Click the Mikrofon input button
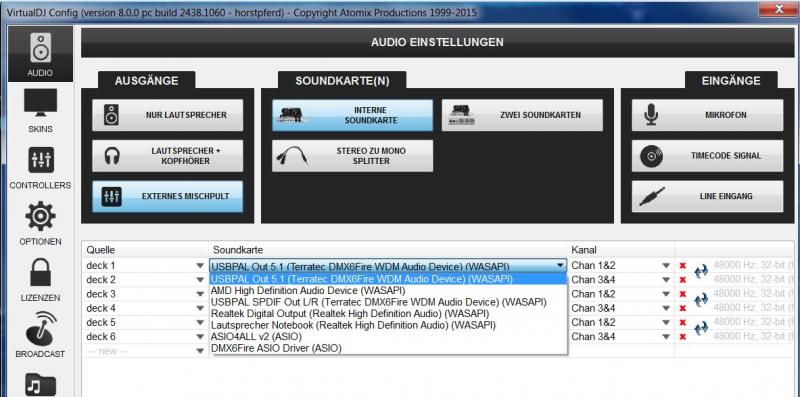The image size is (800, 397). pos(707,115)
